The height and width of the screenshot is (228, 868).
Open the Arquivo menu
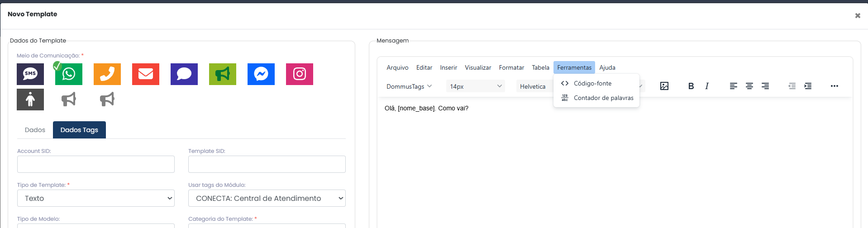397,67
